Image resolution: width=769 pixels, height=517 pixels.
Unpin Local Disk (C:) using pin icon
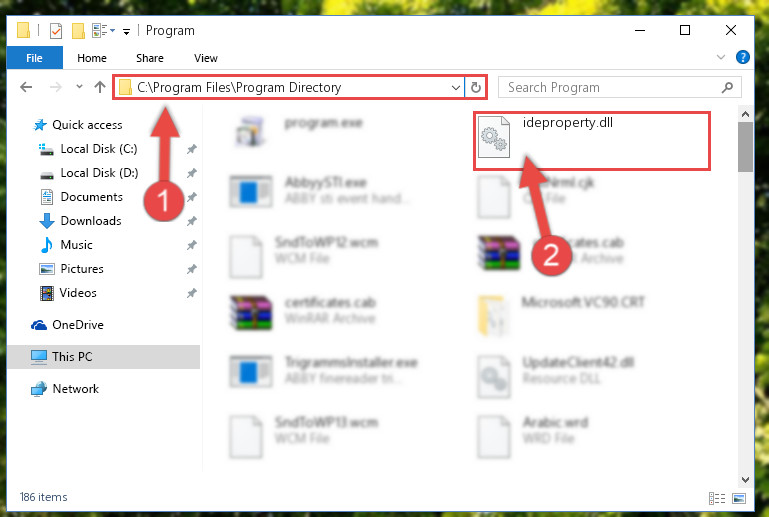191,149
